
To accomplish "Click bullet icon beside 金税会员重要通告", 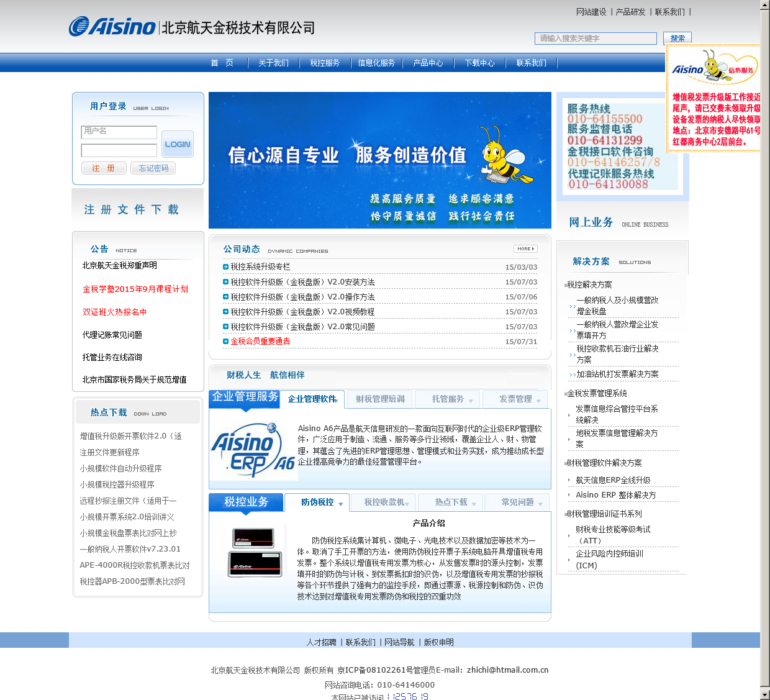I will (x=226, y=341).
